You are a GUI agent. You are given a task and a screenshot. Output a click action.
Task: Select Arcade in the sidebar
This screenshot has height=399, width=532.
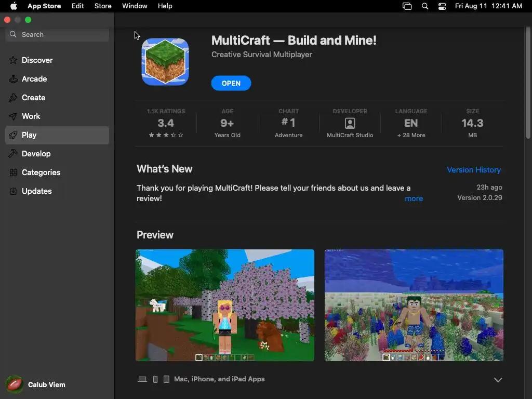[57, 79]
